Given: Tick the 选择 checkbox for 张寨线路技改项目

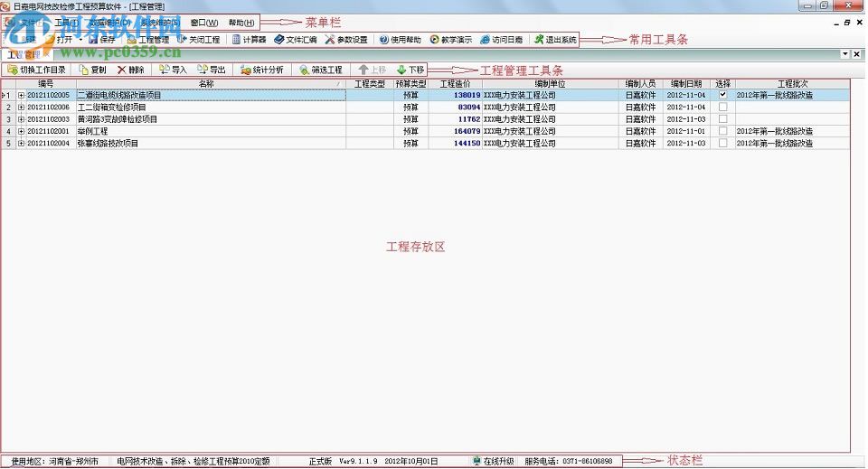Looking at the screenshot, I should (722, 143).
